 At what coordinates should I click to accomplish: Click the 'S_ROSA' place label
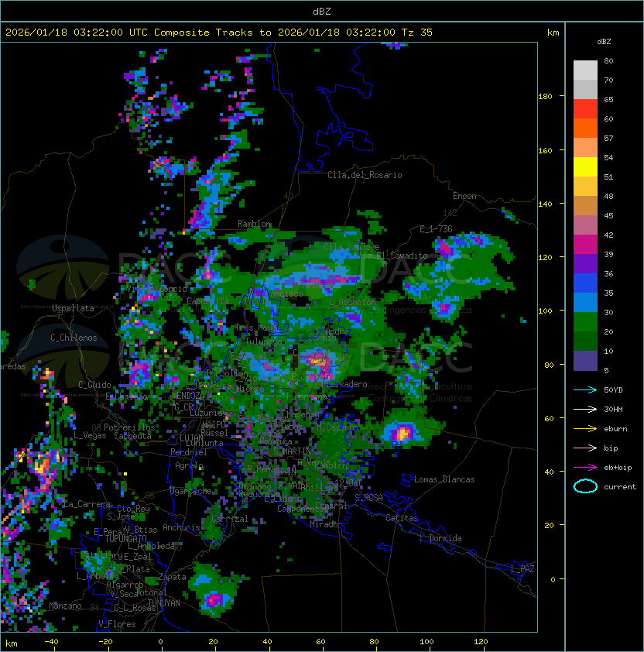(x=368, y=498)
